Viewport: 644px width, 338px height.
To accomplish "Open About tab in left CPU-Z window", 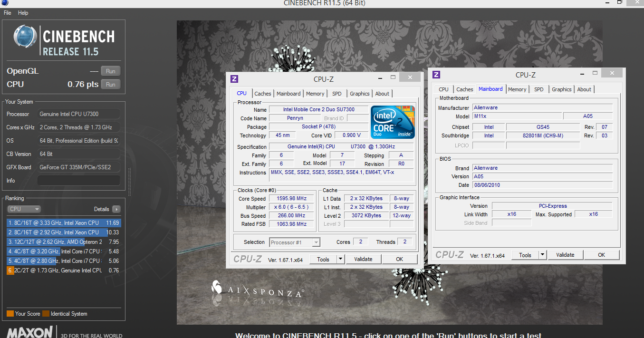I will (382, 94).
